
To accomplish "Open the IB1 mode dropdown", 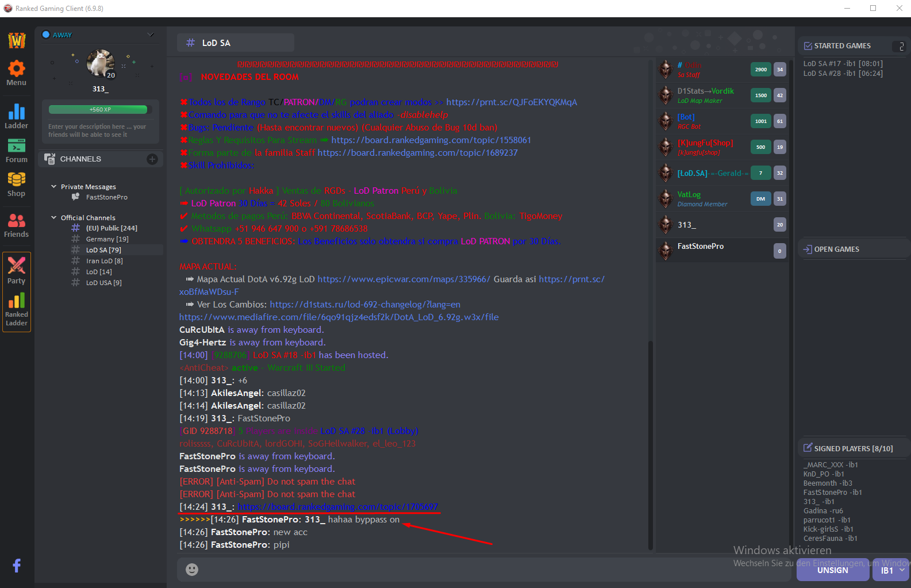I will point(891,570).
